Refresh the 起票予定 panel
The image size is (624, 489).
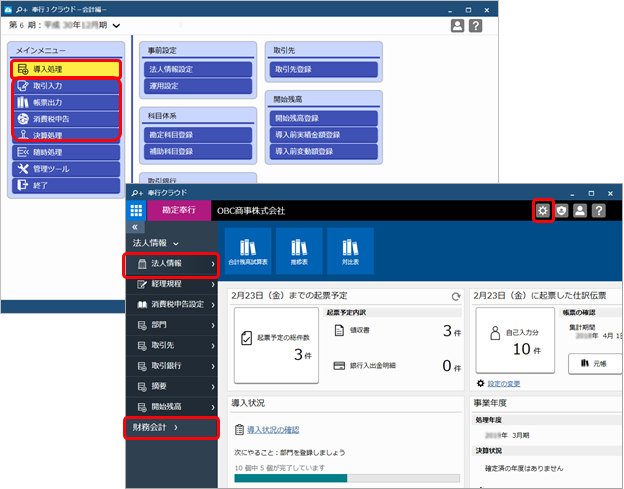[456, 296]
